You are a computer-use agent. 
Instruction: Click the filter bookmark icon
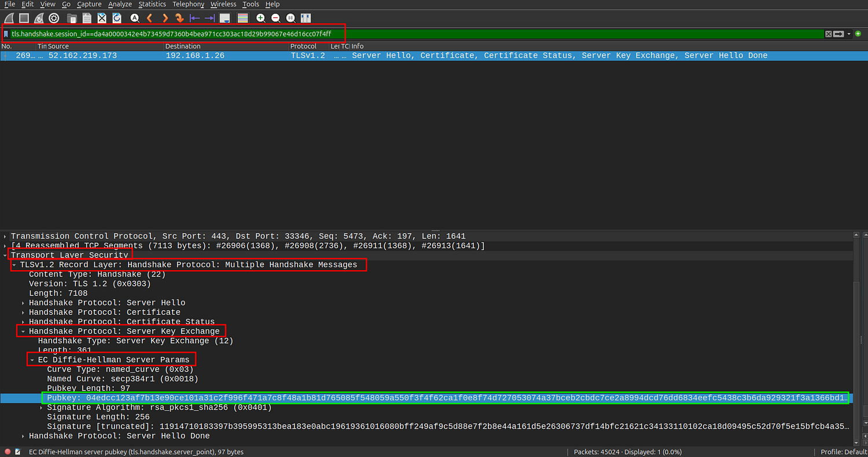(x=6, y=34)
